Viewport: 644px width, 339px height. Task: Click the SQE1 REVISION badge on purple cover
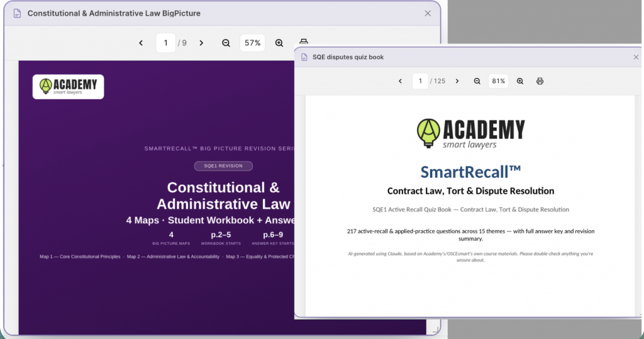coord(223,166)
